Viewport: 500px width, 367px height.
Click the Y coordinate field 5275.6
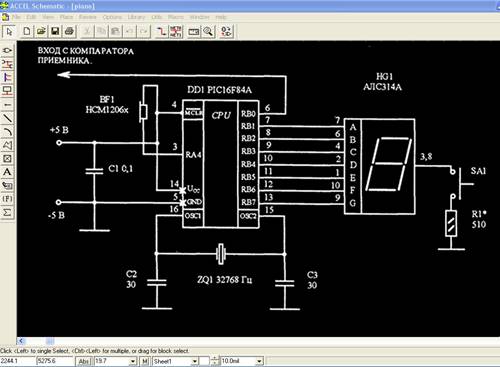[54, 361]
